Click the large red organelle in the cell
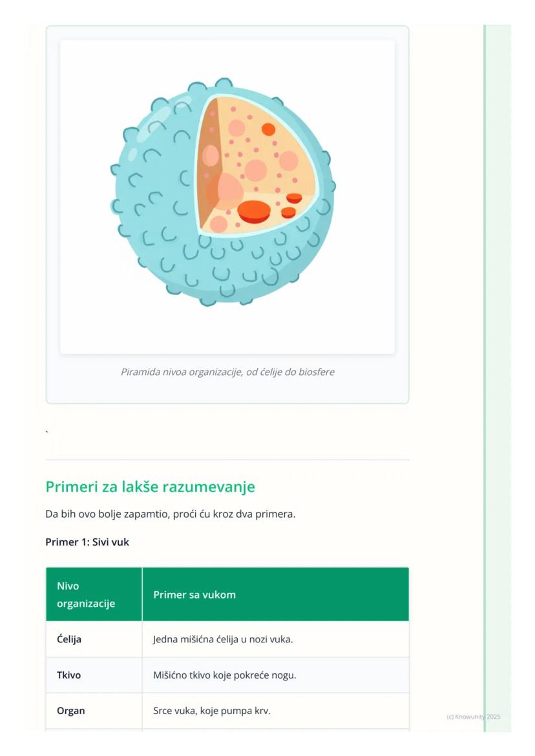 click(x=253, y=210)
